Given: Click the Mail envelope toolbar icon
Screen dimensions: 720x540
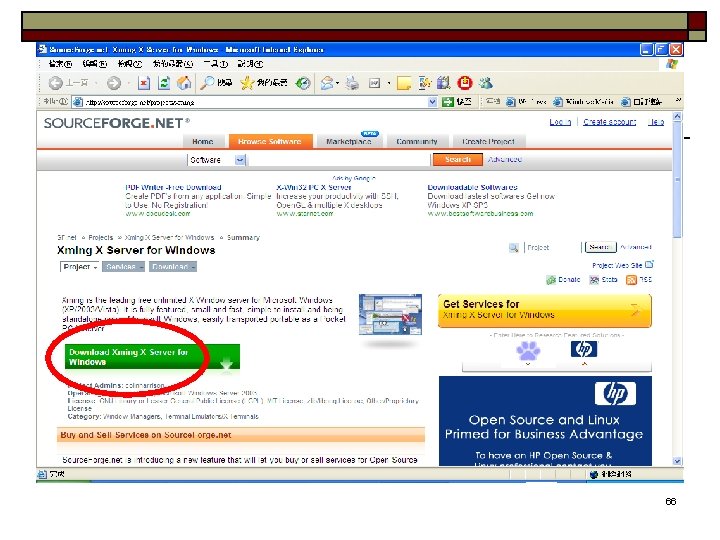Looking at the screenshot, I should tap(327, 83).
